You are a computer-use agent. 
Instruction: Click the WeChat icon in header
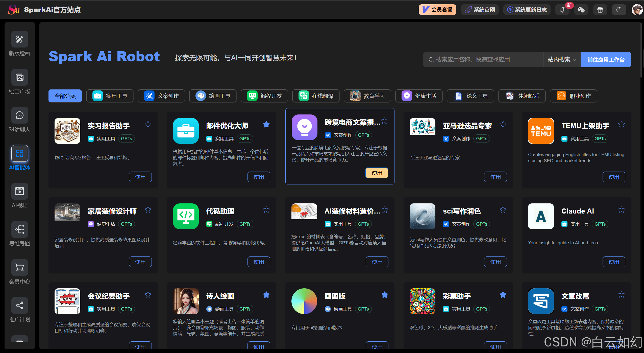[x=581, y=10]
